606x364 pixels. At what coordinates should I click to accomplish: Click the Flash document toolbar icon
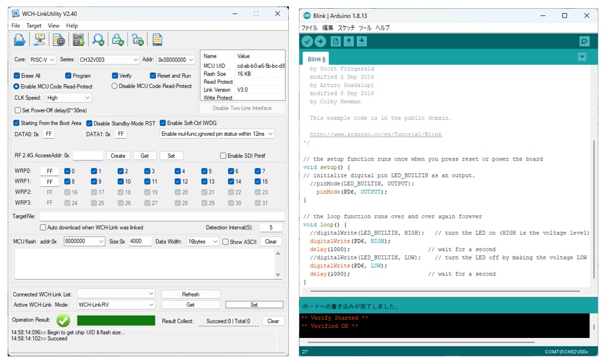157,40
